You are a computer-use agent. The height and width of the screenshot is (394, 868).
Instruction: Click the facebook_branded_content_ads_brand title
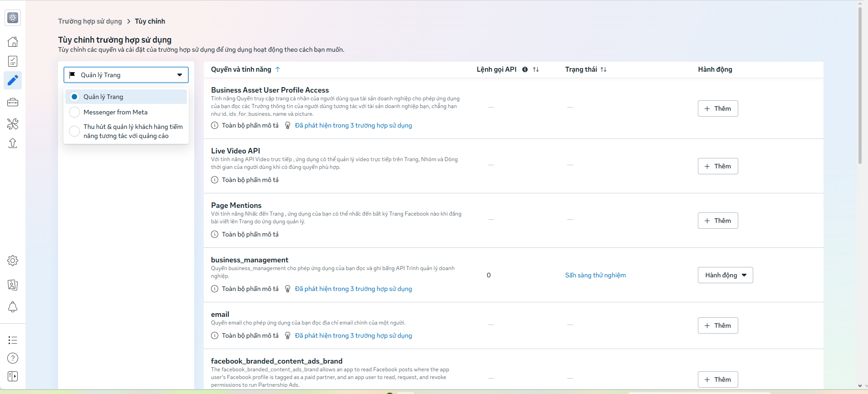coord(277,361)
